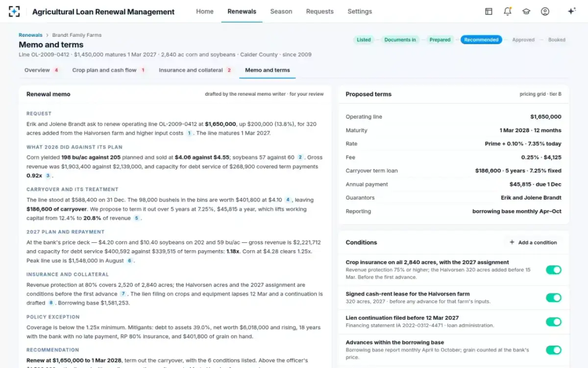
Task: Open the Insurance and collateral tab
Action: (x=195, y=70)
